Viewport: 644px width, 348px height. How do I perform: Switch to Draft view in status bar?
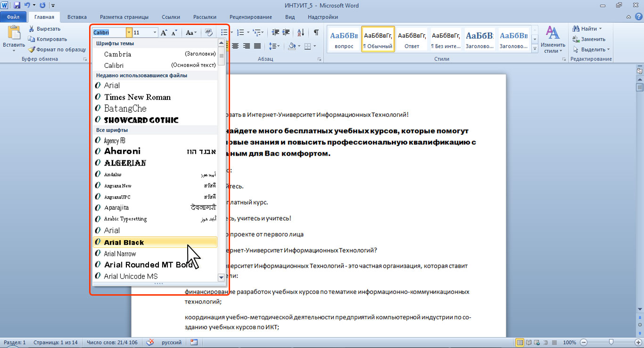coord(554,342)
